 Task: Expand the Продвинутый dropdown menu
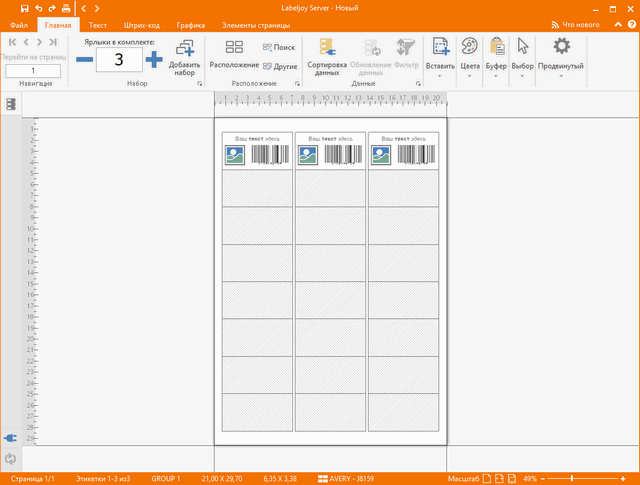562,76
